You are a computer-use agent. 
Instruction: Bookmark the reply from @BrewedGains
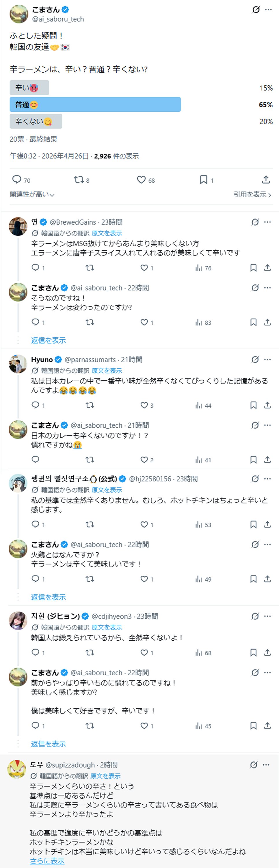click(253, 268)
